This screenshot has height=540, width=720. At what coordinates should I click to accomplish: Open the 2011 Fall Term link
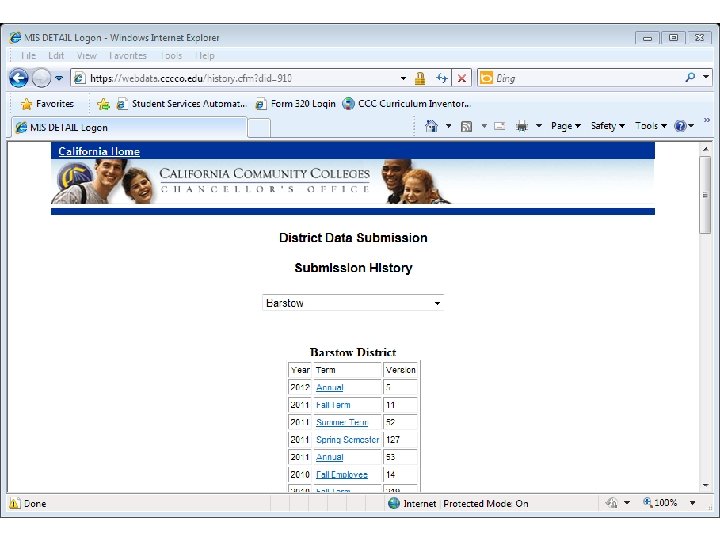[333, 405]
